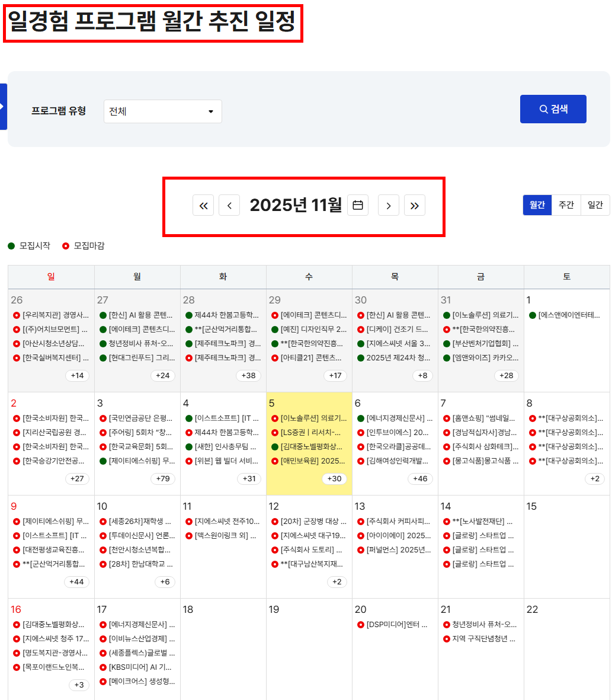The image size is (612, 700).
Task: Open the [에너지경제신문사] event on the 6th
Action: click(395, 418)
